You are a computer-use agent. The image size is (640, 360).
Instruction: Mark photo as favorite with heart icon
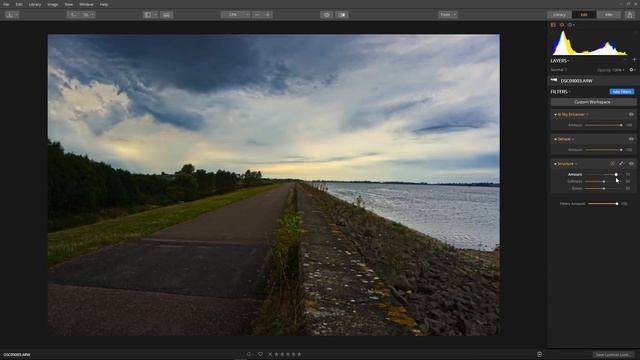point(260,354)
